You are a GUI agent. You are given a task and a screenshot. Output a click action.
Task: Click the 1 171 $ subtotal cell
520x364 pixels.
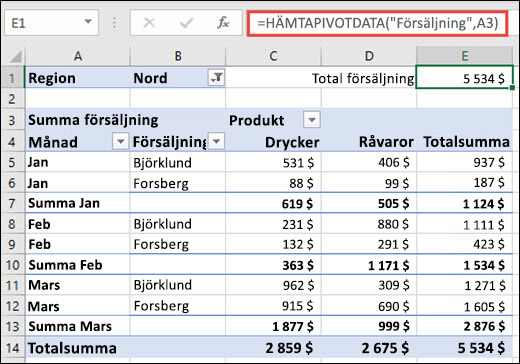[x=369, y=265]
